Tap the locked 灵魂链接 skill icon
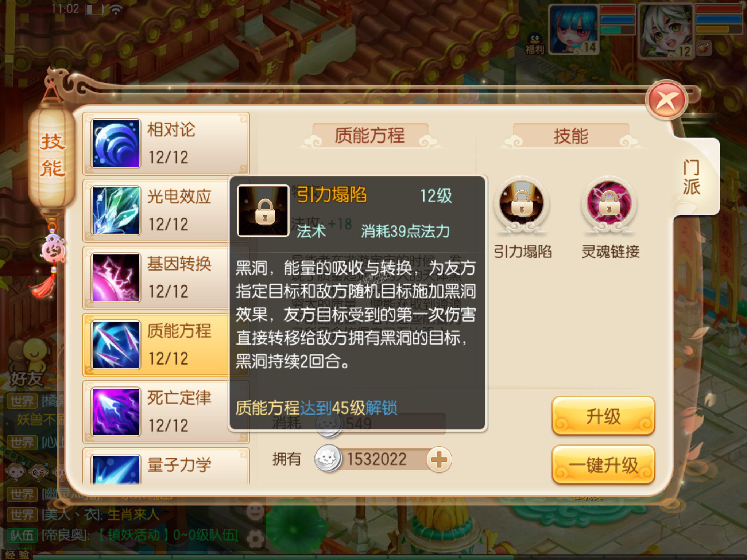Screen dimensions: 747x560 click(609, 204)
